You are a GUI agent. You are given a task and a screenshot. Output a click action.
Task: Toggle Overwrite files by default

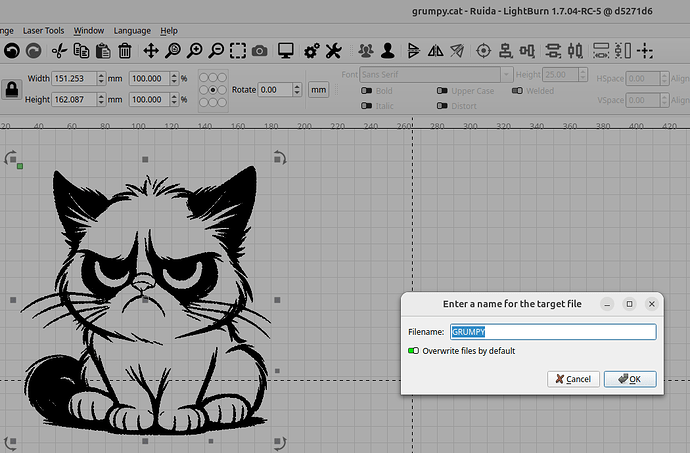point(413,351)
